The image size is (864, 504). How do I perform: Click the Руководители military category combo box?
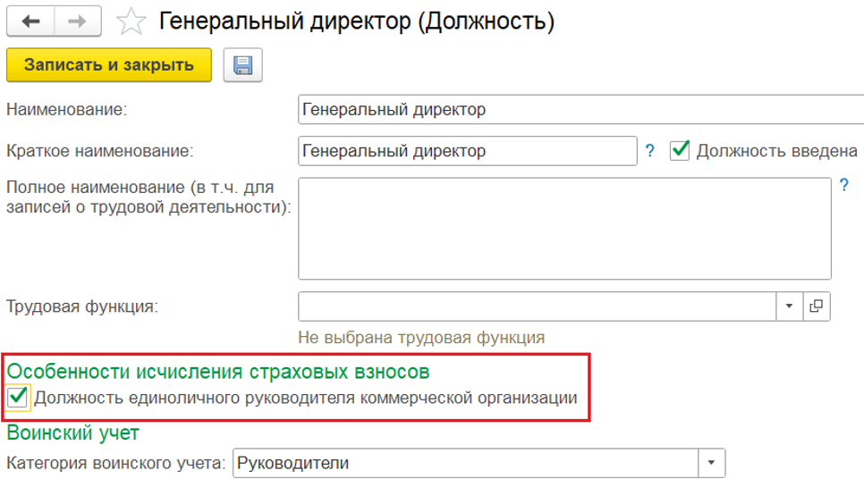(x=465, y=463)
